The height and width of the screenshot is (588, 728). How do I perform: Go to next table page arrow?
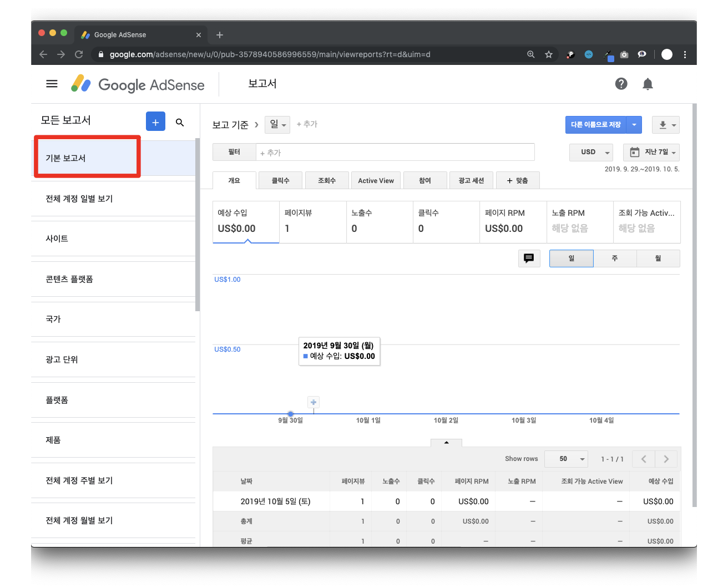pos(666,459)
